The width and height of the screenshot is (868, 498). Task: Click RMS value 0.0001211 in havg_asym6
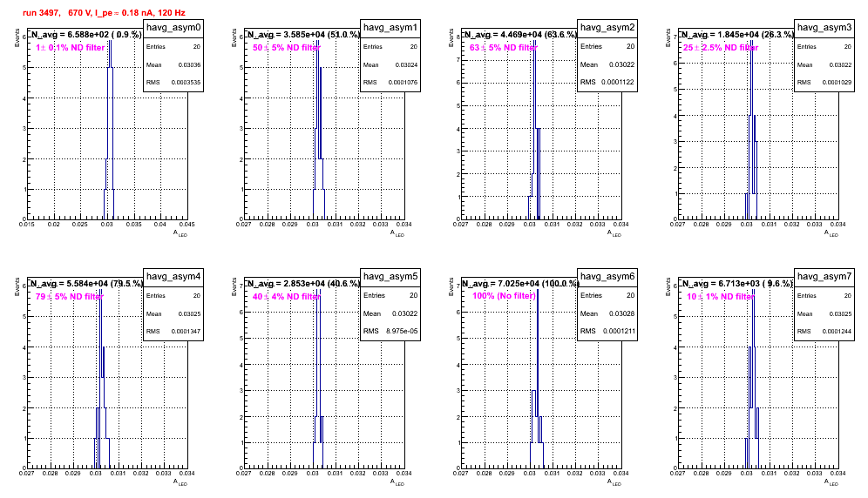(x=618, y=331)
